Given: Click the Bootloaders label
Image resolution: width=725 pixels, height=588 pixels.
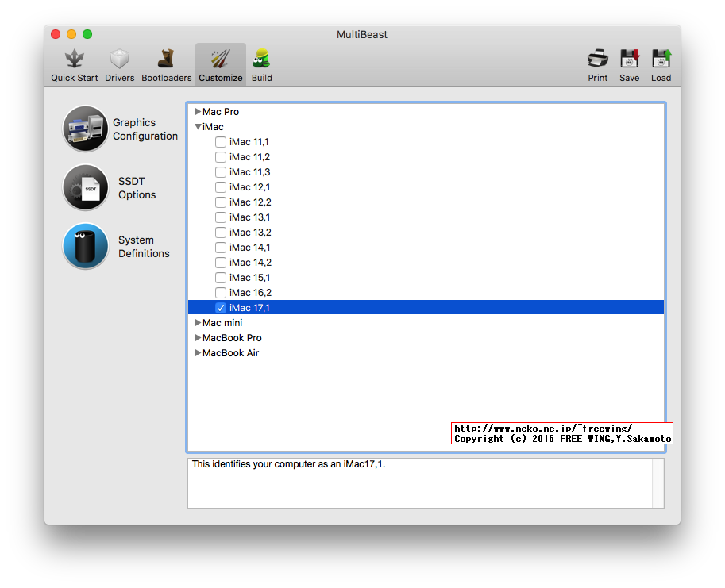Looking at the screenshot, I should tap(167, 78).
